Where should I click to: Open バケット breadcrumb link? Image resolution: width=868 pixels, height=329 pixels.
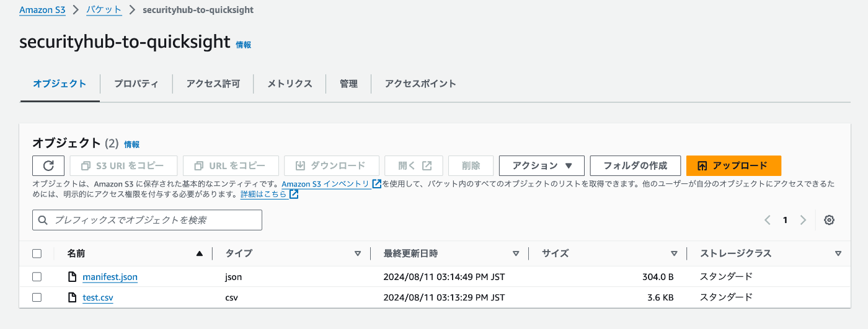click(104, 10)
